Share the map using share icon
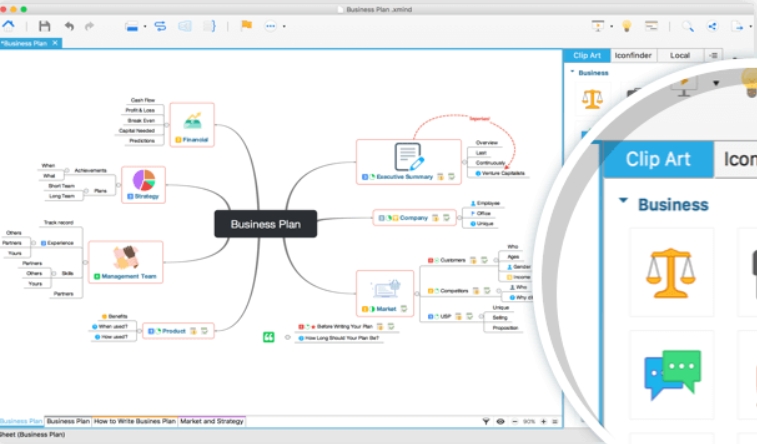The height and width of the screenshot is (444, 757). tap(713, 26)
